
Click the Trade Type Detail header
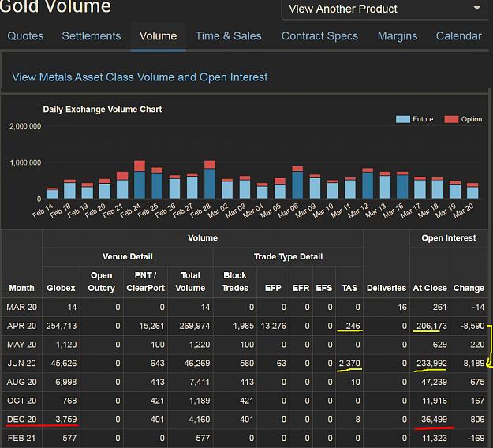click(x=289, y=256)
